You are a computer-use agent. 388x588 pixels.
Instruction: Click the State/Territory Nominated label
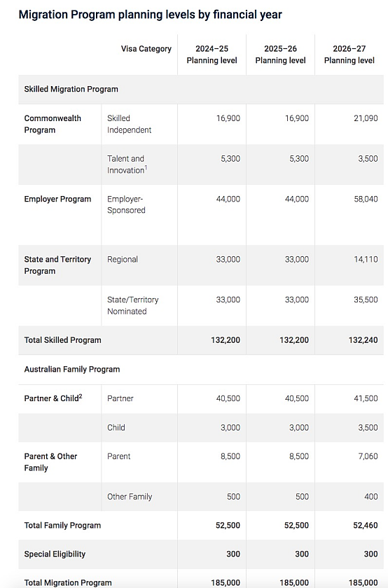click(133, 305)
